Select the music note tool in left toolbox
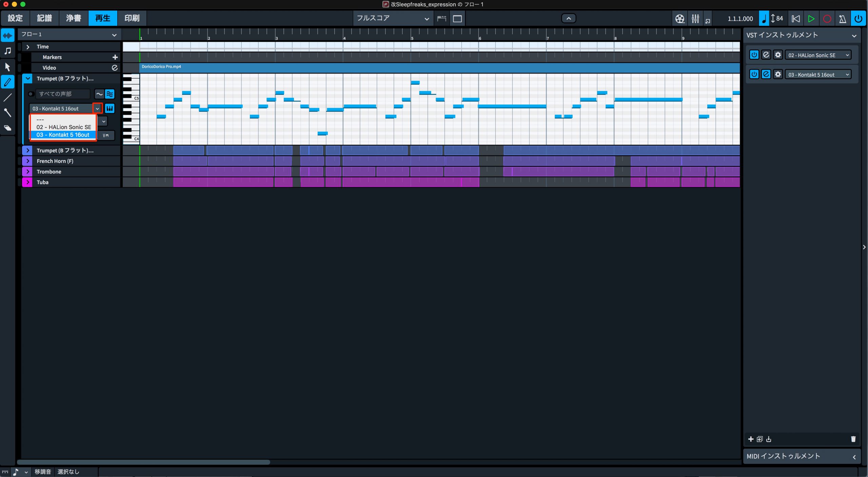The image size is (868, 477). coord(7,51)
